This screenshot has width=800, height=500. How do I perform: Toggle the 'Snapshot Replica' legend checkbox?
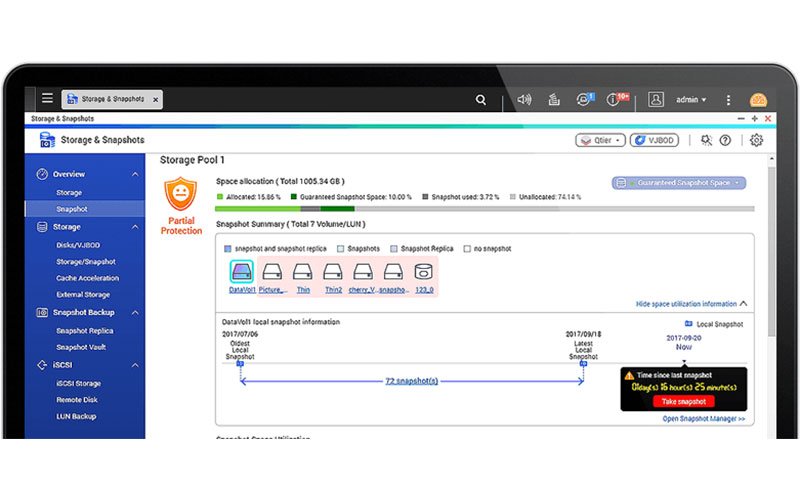[393, 248]
